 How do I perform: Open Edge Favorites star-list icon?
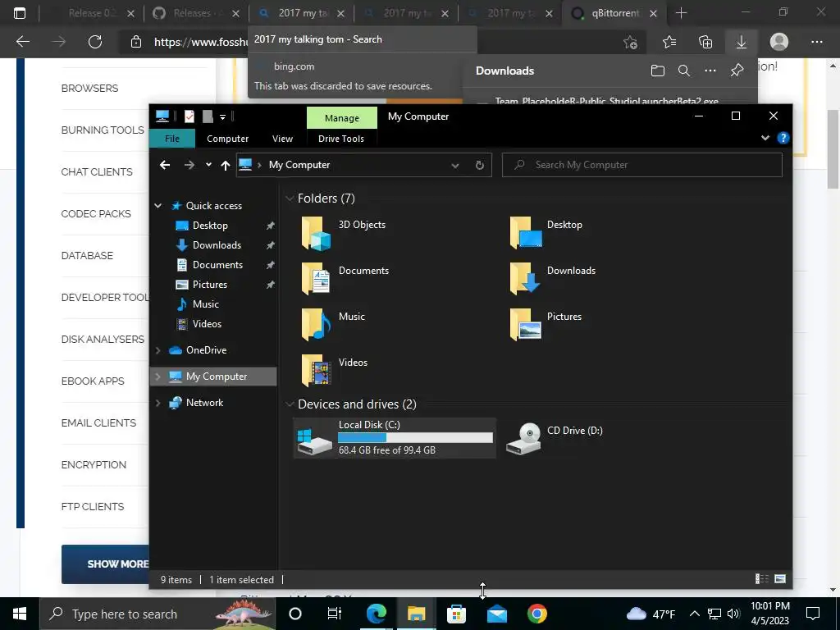coord(669,42)
